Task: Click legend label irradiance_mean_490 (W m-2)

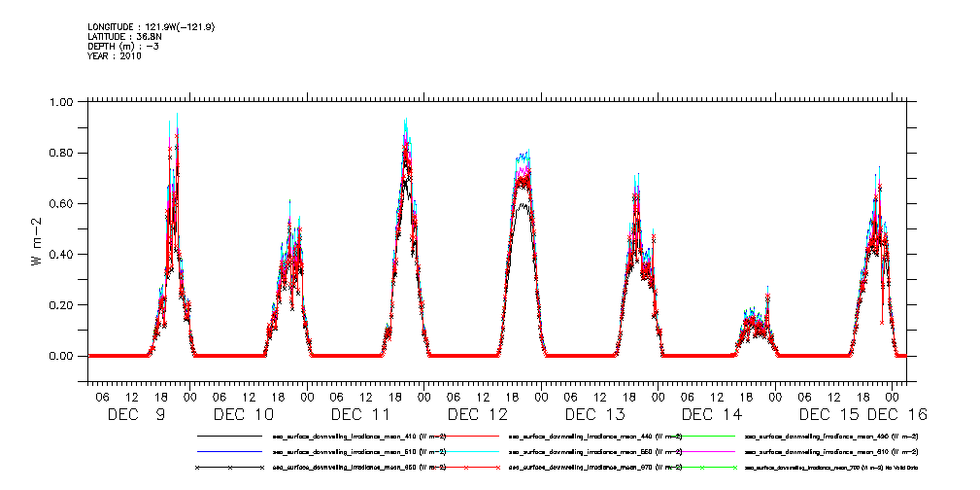Action: click(x=831, y=437)
